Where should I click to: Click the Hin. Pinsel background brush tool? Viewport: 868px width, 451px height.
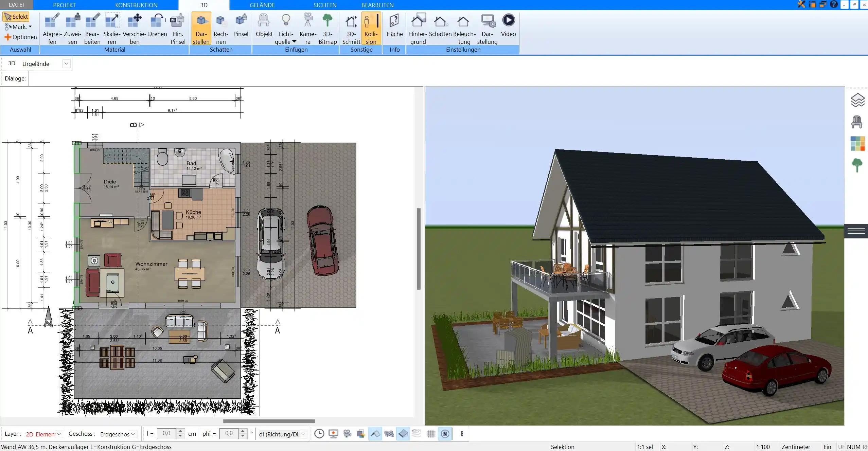(x=178, y=29)
